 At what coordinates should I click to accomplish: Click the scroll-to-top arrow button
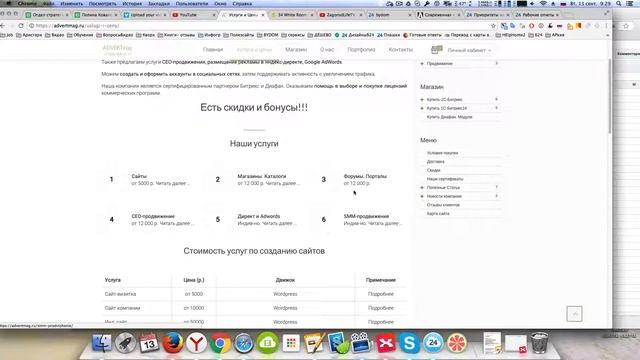tap(574, 314)
